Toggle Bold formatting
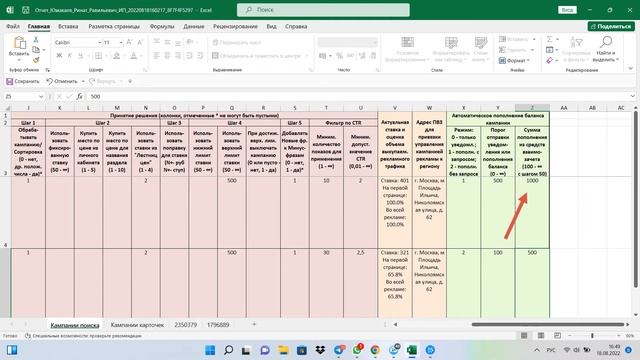 pyautogui.click(x=59, y=56)
